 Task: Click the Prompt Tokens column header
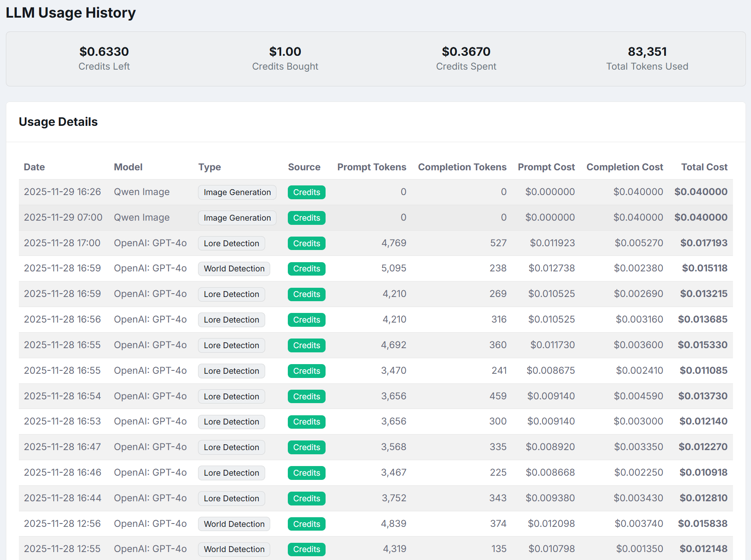(x=372, y=167)
